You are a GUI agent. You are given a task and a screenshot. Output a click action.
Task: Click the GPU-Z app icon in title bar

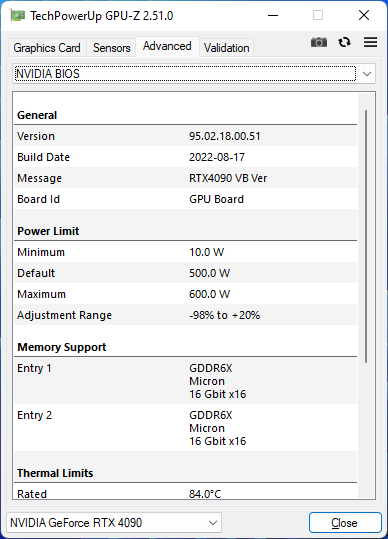17,16
